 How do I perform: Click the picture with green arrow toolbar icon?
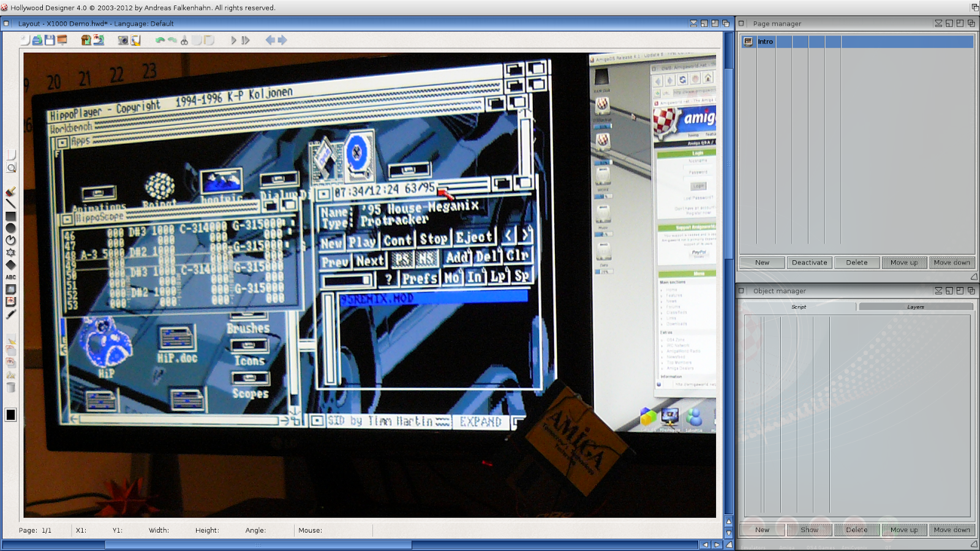tap(99, 40)
